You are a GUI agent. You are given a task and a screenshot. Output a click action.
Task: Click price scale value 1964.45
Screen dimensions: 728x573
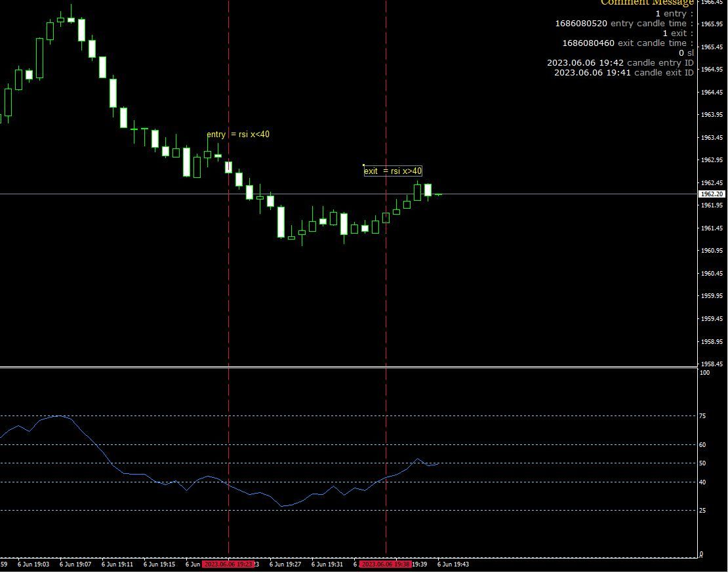712,92
